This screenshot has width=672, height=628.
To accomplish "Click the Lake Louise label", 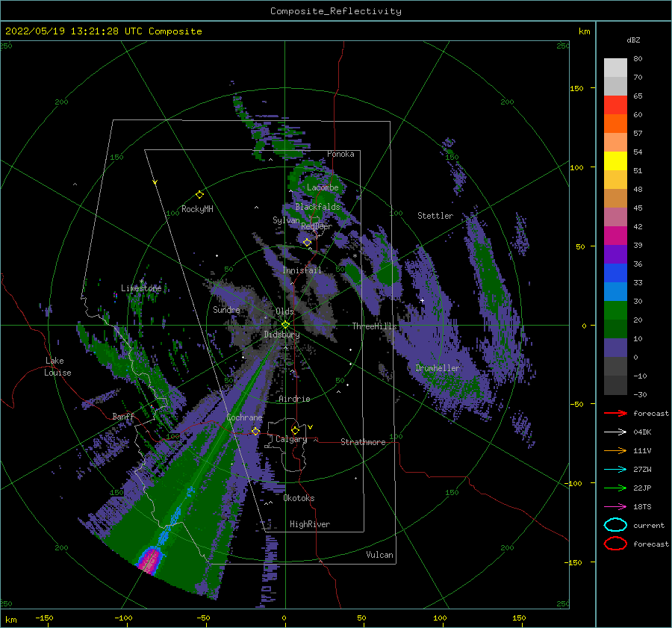I will coord(57,367).
